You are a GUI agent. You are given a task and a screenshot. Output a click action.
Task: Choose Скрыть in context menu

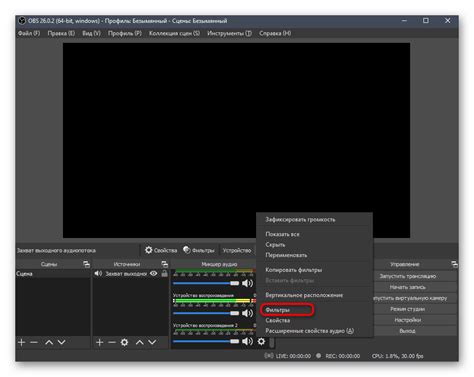coord(314,245)
